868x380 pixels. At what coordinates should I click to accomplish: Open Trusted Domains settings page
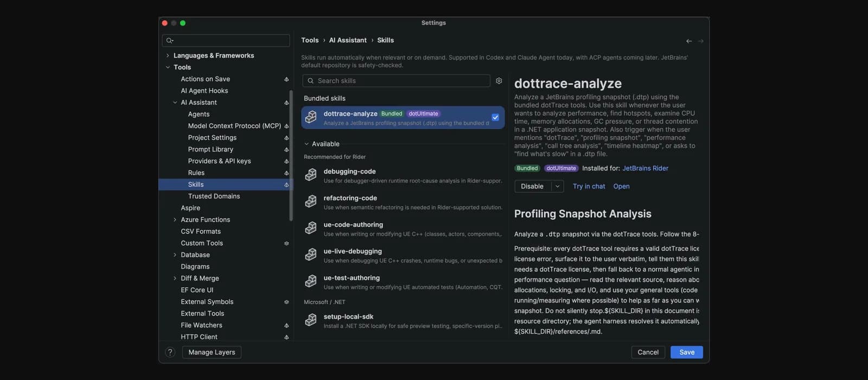(214, 197)
